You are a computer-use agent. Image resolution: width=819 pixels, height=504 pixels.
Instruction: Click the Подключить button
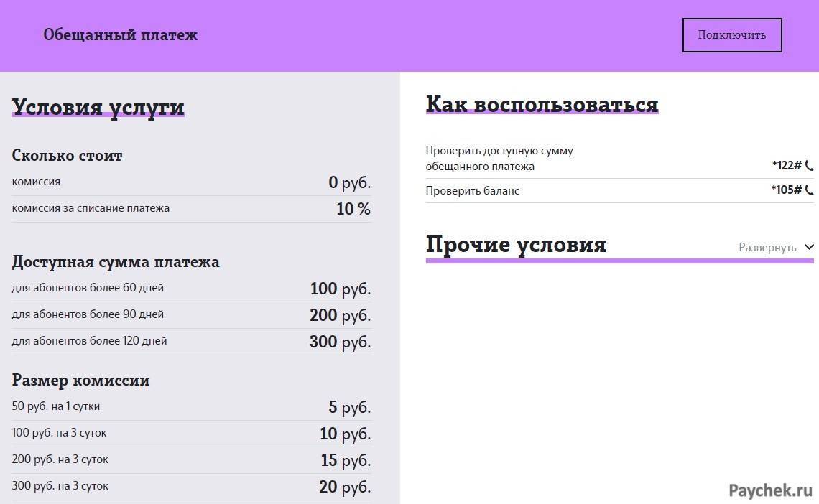[x=732, y=35]
